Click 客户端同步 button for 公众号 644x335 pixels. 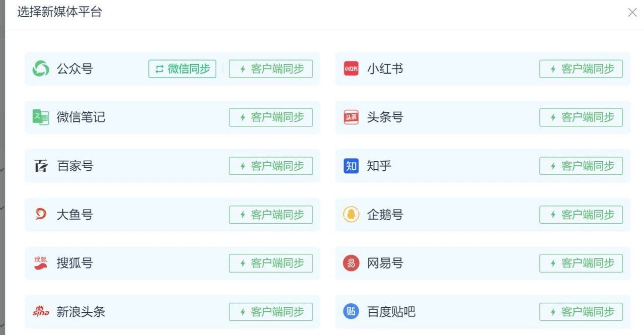tap(271, 69)
